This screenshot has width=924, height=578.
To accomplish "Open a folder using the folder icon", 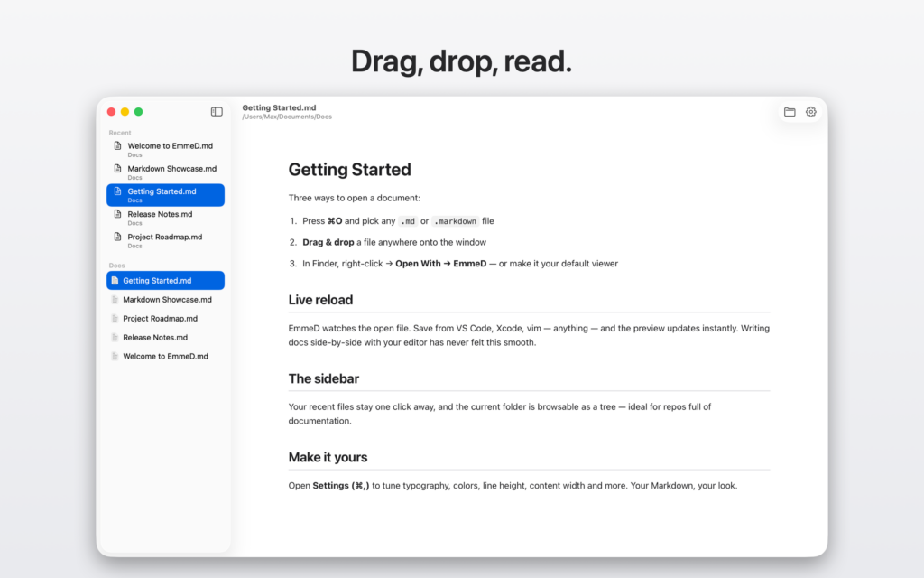I will (x=790, y=111).
